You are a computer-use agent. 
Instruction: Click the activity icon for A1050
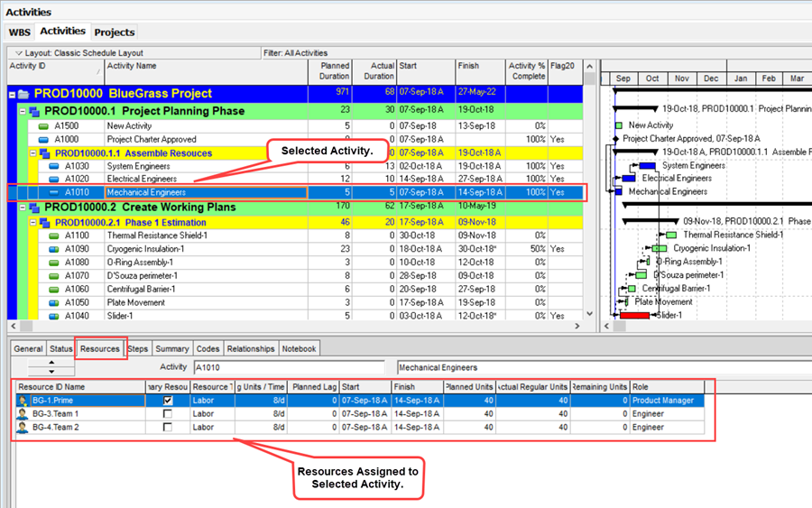tap(54, 303)
